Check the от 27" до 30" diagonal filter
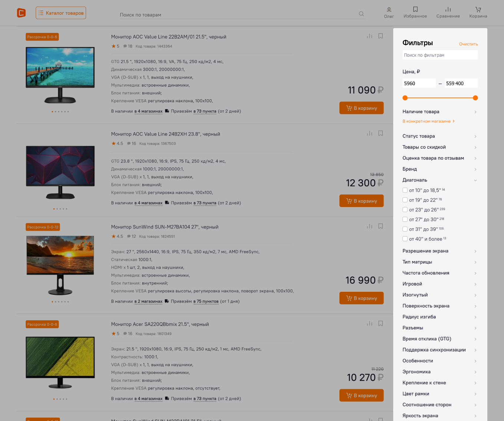 [405, 219]
